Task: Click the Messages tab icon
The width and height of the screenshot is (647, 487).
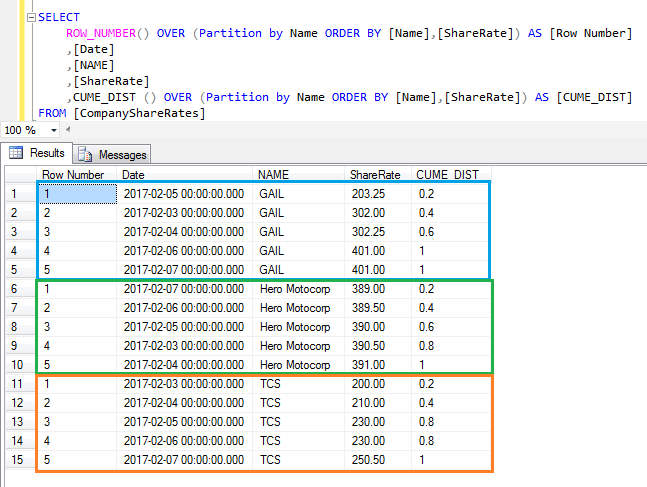Action: coord(85,154)
